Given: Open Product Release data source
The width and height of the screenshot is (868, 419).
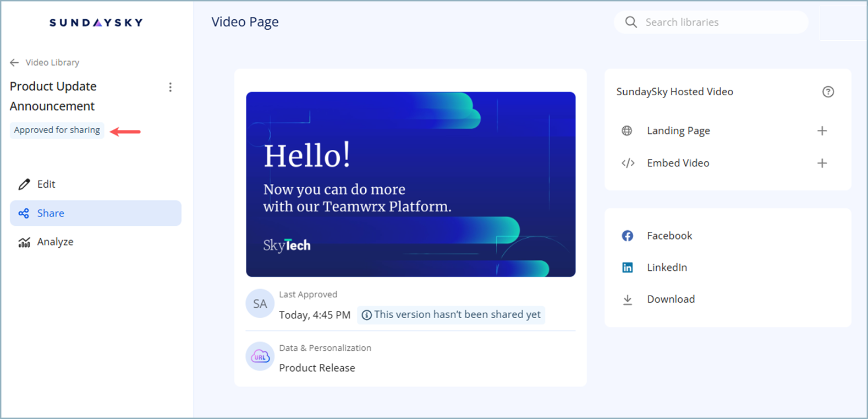Looking at the screenshot, I should [x=317, y=368].
